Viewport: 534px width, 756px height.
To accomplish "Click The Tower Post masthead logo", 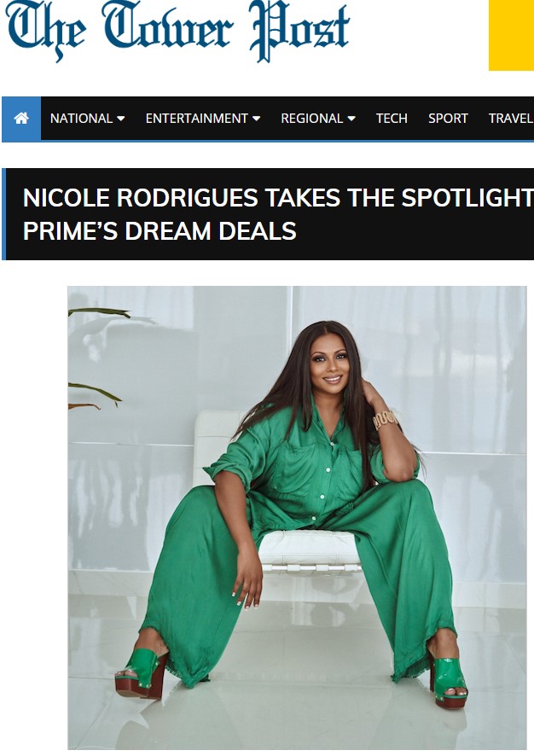I will (177, 32).
